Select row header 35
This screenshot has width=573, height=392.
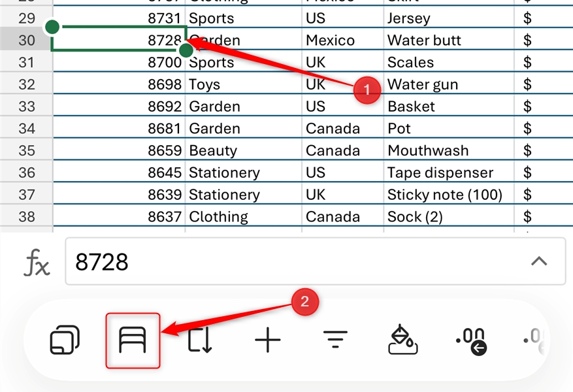tap(27, 150)
